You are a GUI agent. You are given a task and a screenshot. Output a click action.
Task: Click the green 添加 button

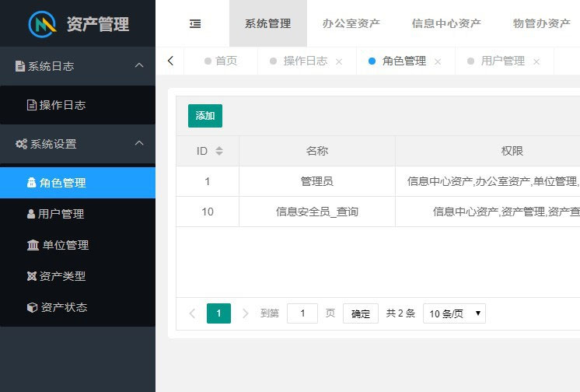click(x=205, y=116)
